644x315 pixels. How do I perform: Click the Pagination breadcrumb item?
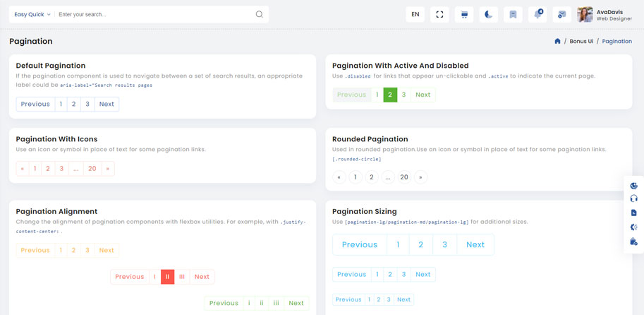click(x=617, y=41)
